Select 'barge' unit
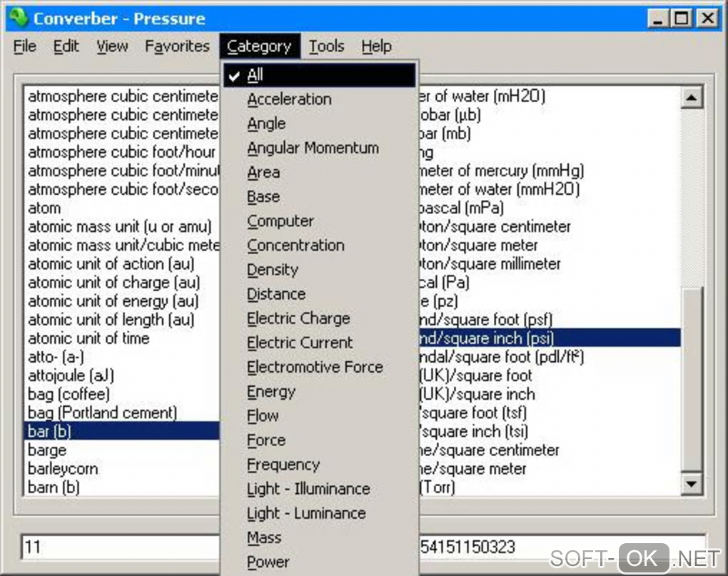The height and width of the screenshot is (576, 728). coord(121,450)
